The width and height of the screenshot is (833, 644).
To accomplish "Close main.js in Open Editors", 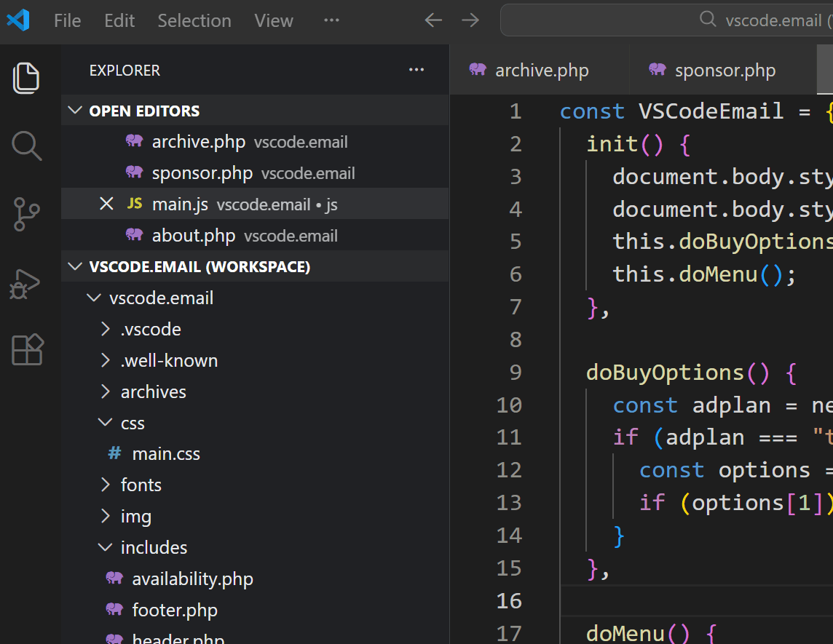I will pos(106,204).
